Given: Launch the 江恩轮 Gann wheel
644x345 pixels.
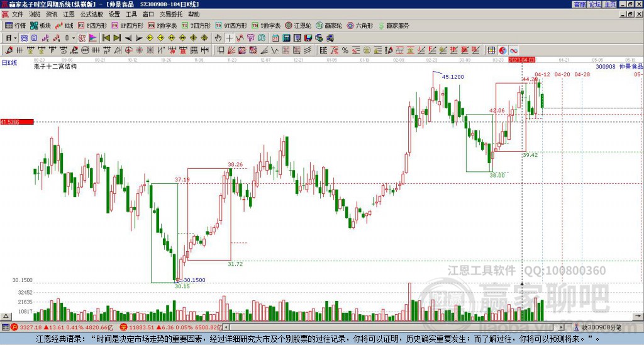Looking at the screenshot, I should (x=297, y=25).
